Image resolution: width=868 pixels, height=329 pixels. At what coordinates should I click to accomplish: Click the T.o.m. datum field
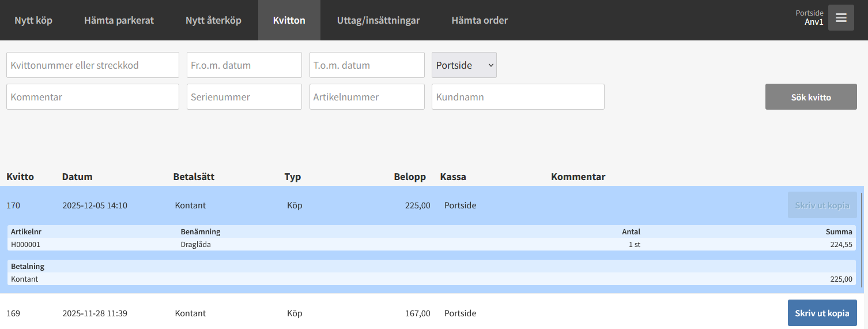[367, 65]
